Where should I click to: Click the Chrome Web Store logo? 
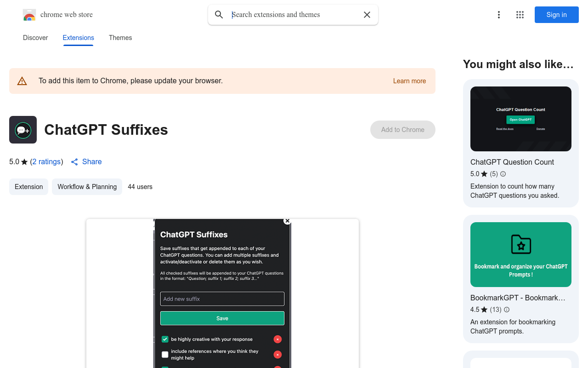[x=29, y=15]
